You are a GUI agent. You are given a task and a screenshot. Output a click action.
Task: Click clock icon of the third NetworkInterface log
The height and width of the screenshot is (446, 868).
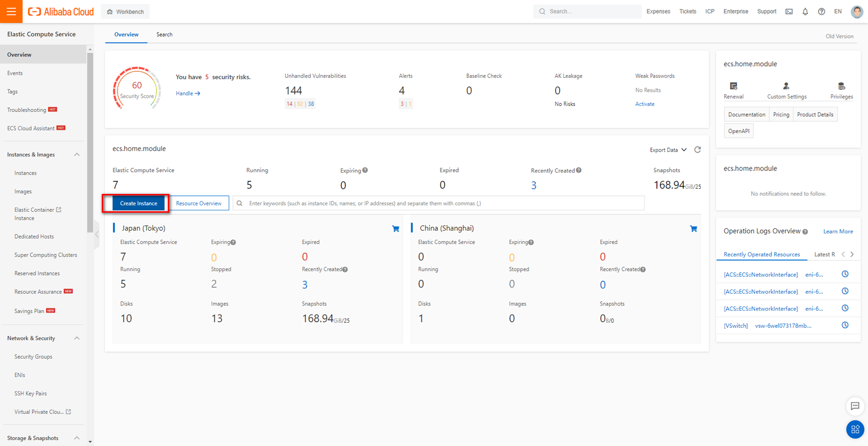click(845, 308)
